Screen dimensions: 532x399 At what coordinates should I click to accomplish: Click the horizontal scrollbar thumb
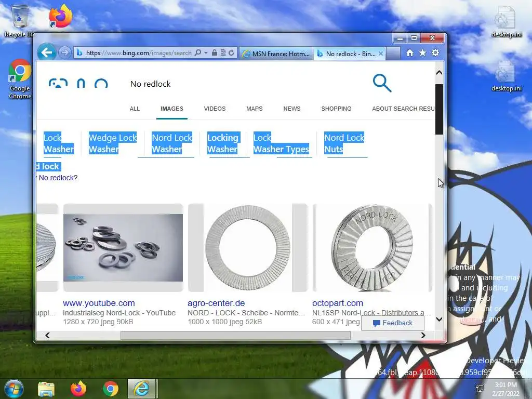(x=235, y=335)
